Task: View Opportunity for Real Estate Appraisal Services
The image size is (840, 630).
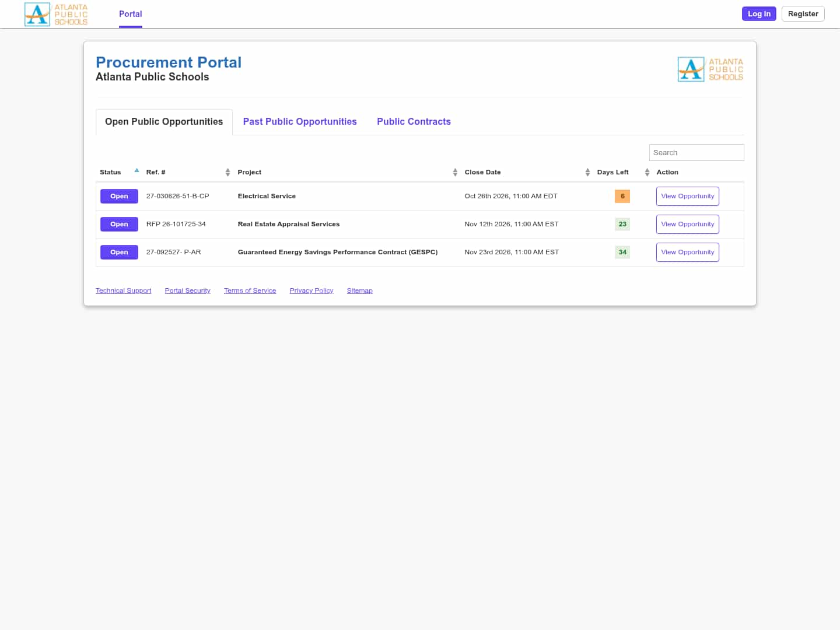Action: point(687,224)
